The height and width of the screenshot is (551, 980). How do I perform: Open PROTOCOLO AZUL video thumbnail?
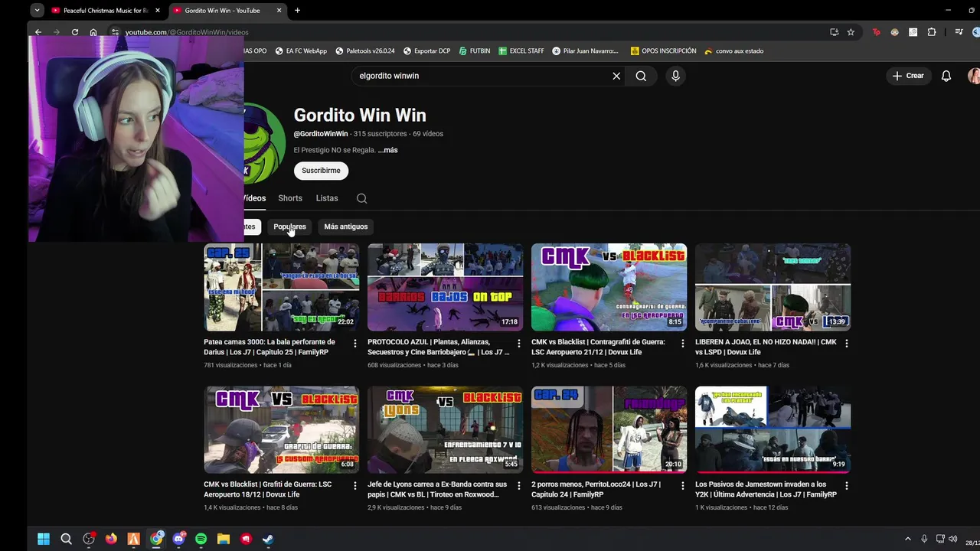tap(446, 287)
